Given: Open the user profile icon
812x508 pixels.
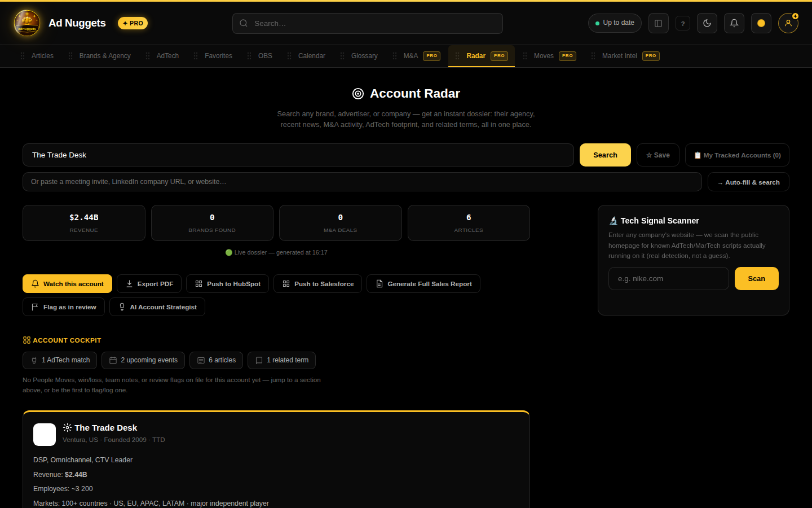Looking at the screenshot, I should point(788,23).
